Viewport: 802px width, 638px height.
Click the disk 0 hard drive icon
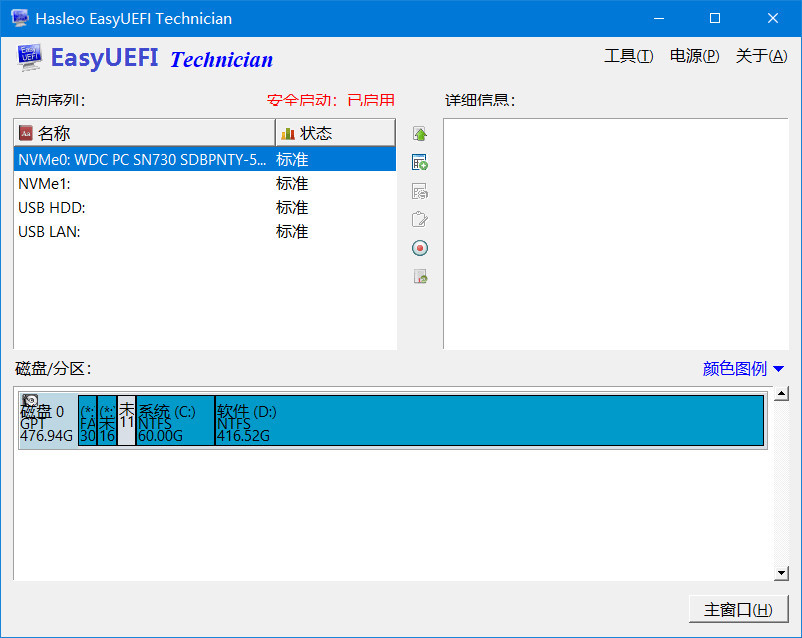pyautogui.click(x=30, y=402)
